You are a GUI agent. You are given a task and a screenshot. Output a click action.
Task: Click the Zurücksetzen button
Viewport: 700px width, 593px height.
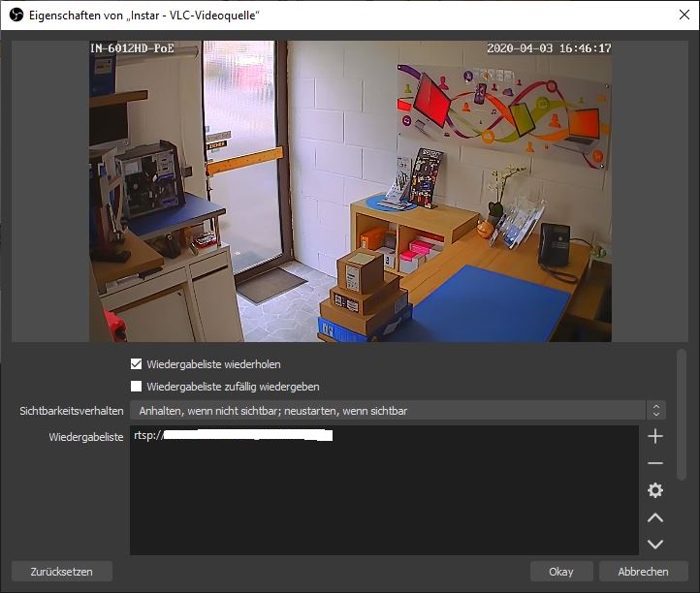[x=62, y=572]
